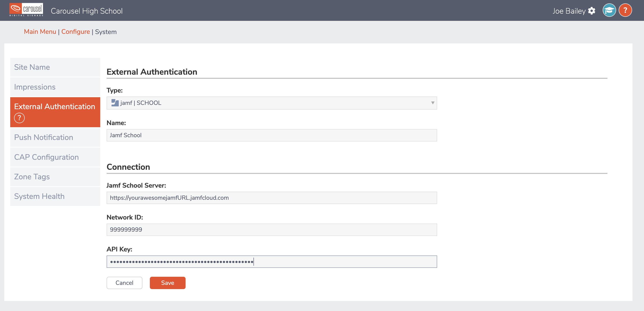This screenshot has width=644, height=311.
Task: Open CAP Configuration settings
Action: pyautogui.click(x=46, y=157)
